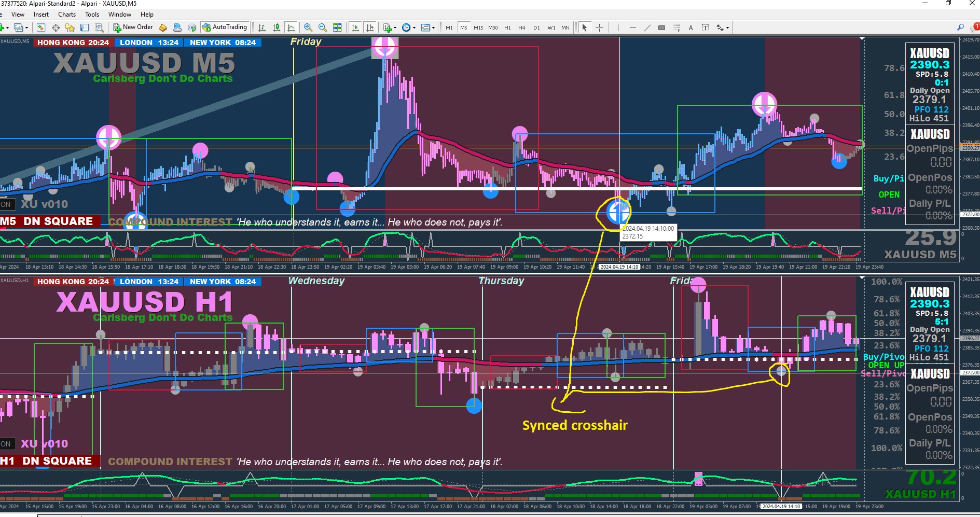This screenshot has width=980, height=517.
Task: Expand the Periods clock dropdown arrow
Action: 414,27
